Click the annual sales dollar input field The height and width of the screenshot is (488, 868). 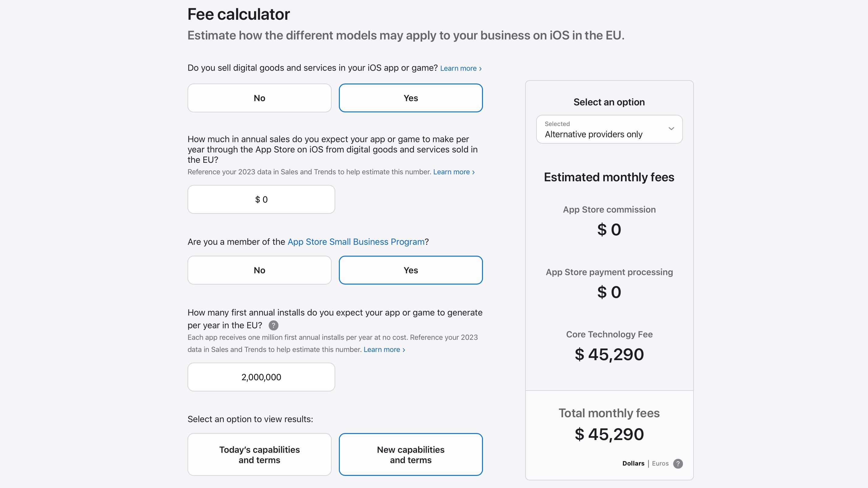tap(261, 200)
